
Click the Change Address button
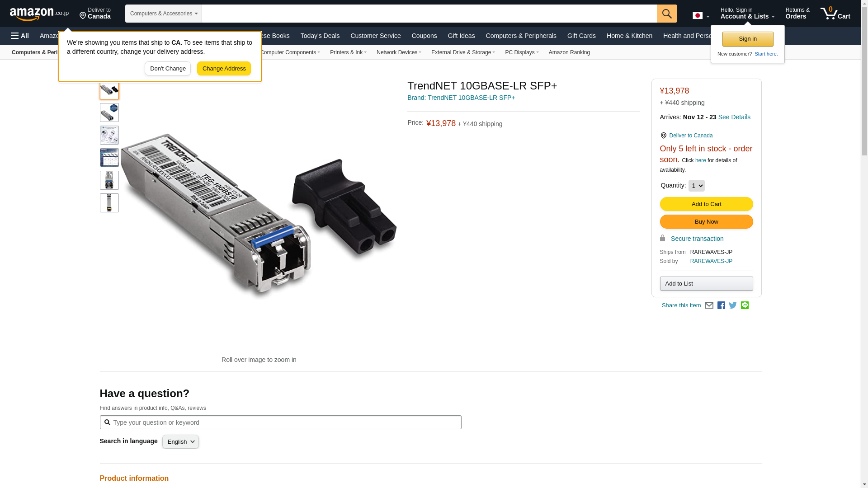[x=224, y=69]
